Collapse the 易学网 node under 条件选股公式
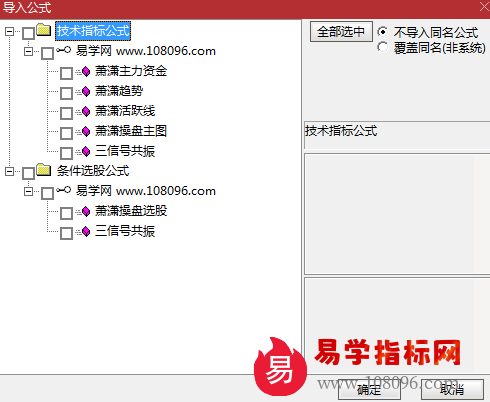 tap(29, 191)
